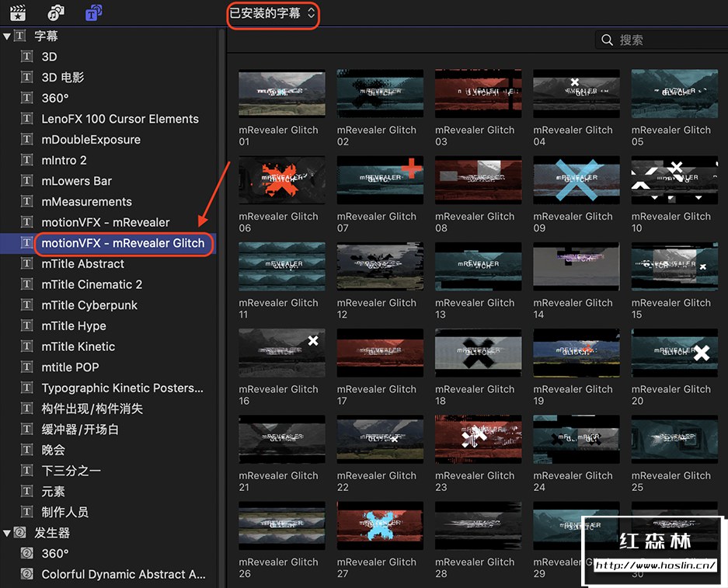The height and width of the screenshot is (588, 728).
Task: Click the "mRevealer Glitch 22" caption text
Action: 377,482
